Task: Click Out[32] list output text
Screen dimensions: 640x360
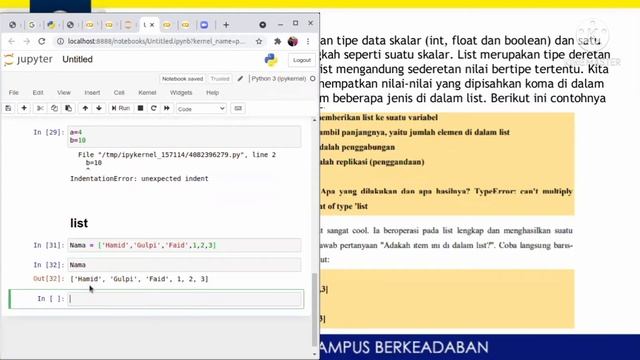Action: coord(139,279)
